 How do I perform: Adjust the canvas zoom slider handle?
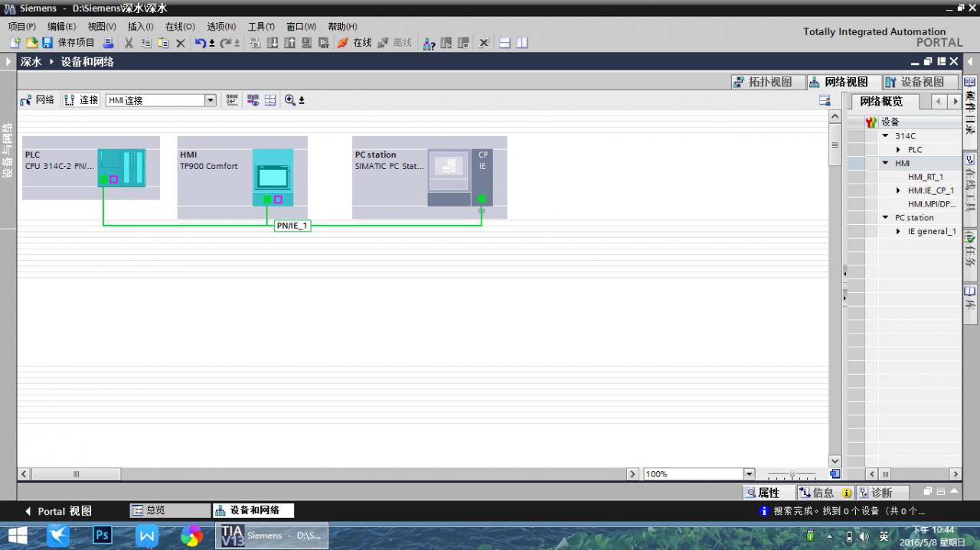pyautogui.click(x=792, y=474)
